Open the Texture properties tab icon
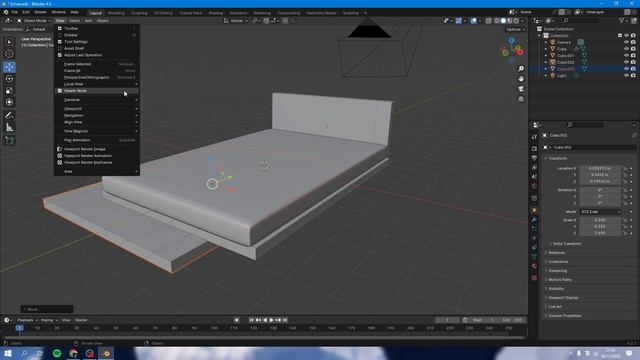Screen dimensions: 640x360 534,278
